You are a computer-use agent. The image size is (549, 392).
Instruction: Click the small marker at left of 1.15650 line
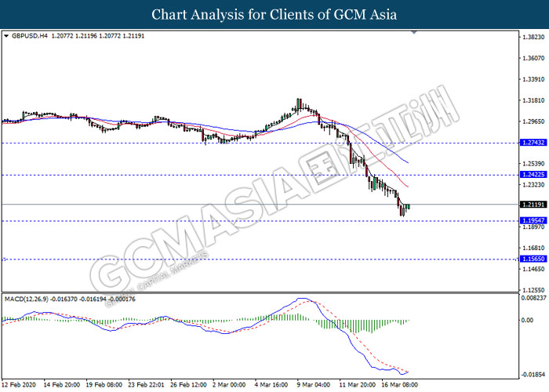click(5, 259)
